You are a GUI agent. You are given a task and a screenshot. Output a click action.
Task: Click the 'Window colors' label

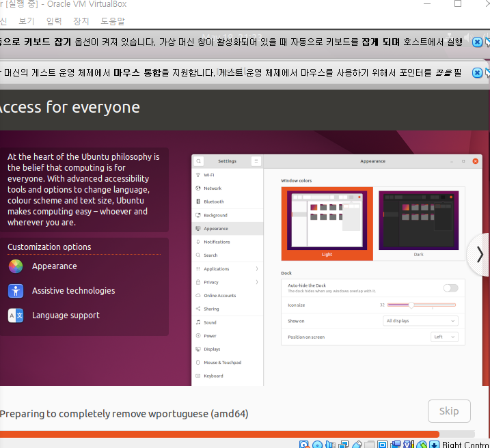click(x=296, y=181)
